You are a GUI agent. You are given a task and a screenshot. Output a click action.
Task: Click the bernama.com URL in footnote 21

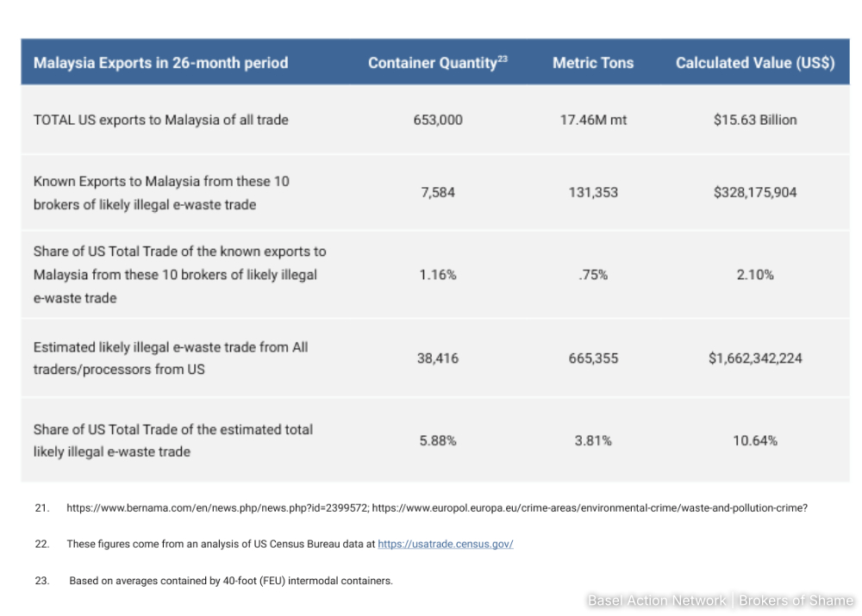pos(217,508)
